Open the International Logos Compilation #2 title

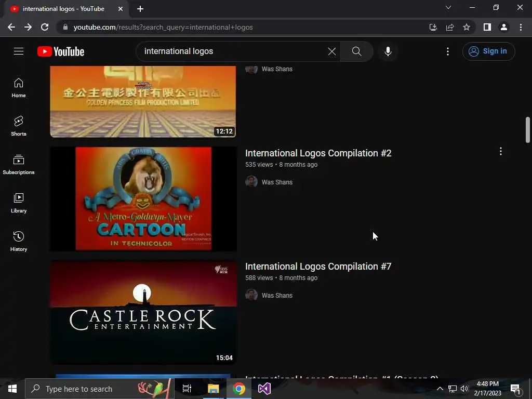pos(318,153)
